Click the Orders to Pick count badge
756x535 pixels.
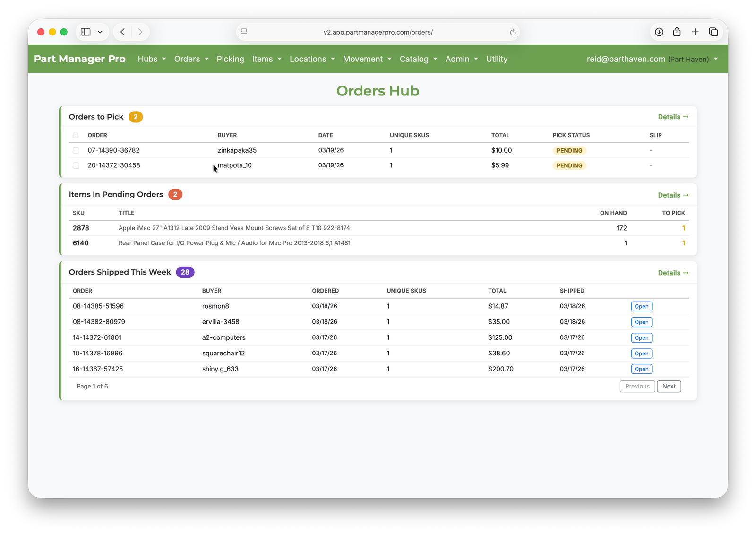point(136,117)
